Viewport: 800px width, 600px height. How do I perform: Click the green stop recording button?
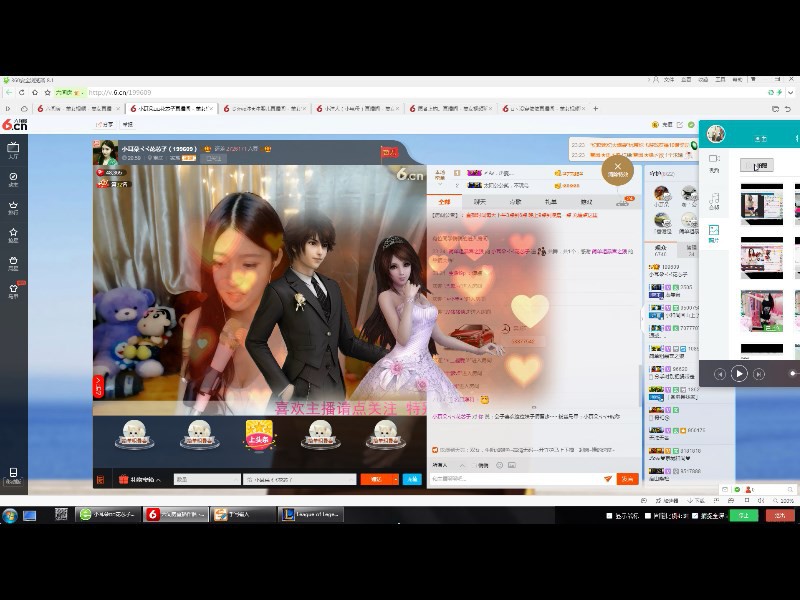(x=743, y=516)
